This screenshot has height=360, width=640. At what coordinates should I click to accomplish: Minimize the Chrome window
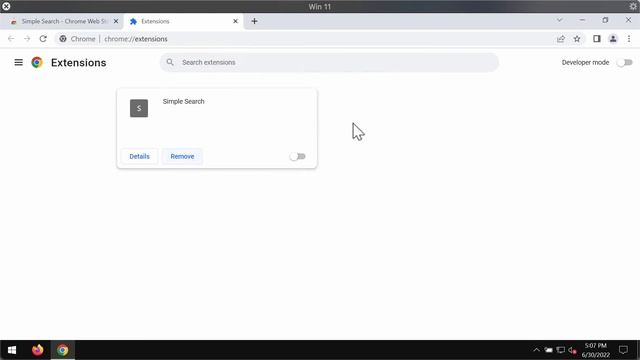(x=582, y=20)
